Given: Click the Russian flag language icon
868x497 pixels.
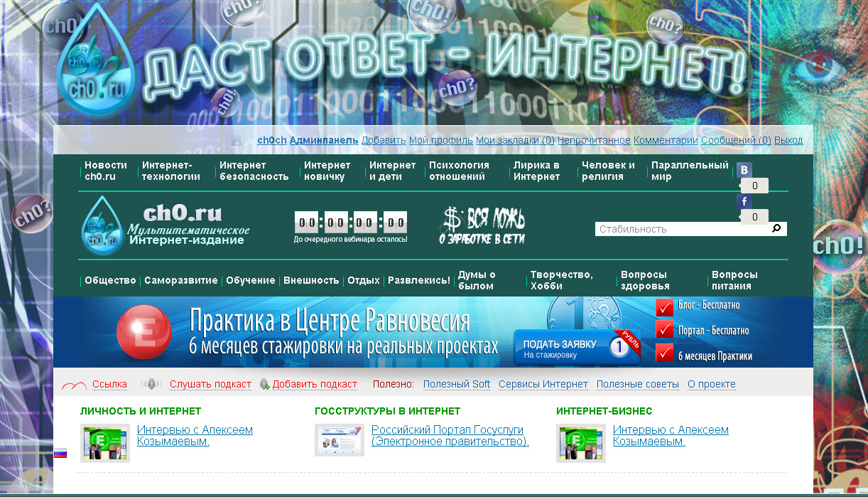Looking at the screenshot, I should pyautogui.click(x=60, y=453).
